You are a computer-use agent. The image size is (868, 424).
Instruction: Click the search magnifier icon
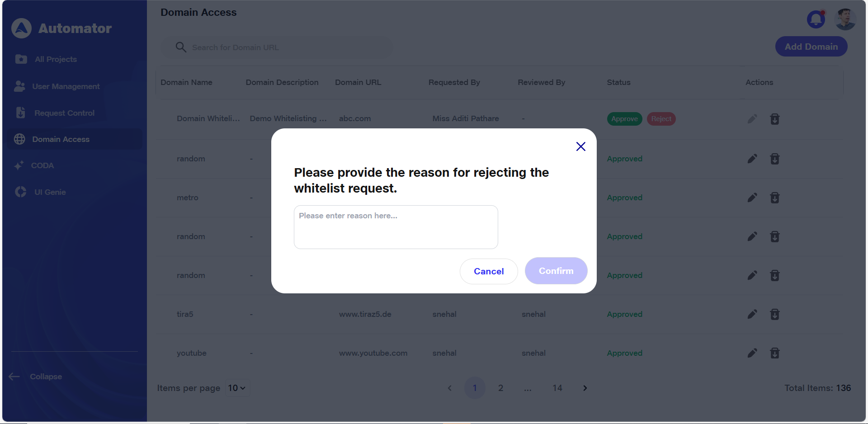pyautogui.click(x=181, y=47)
